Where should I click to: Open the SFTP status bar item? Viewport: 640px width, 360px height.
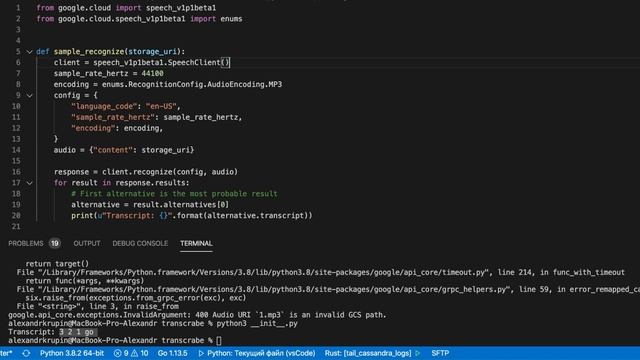[x=440, y=353]
